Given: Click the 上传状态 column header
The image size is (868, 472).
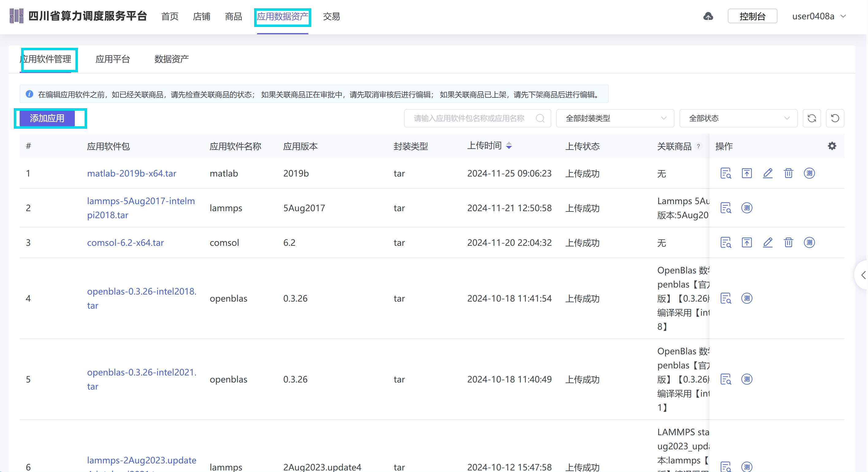Looking at the screenshot, I should tap(582, 146).
